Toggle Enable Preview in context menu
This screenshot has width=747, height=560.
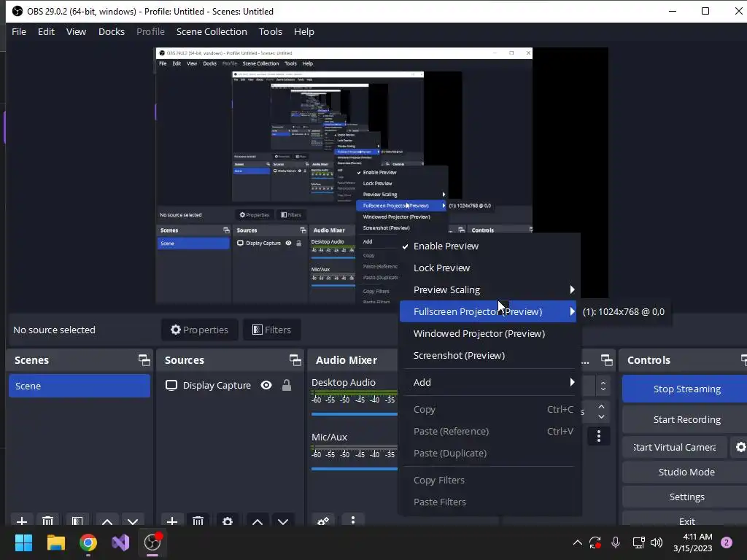pyautogui.click(x=488, y=246)
